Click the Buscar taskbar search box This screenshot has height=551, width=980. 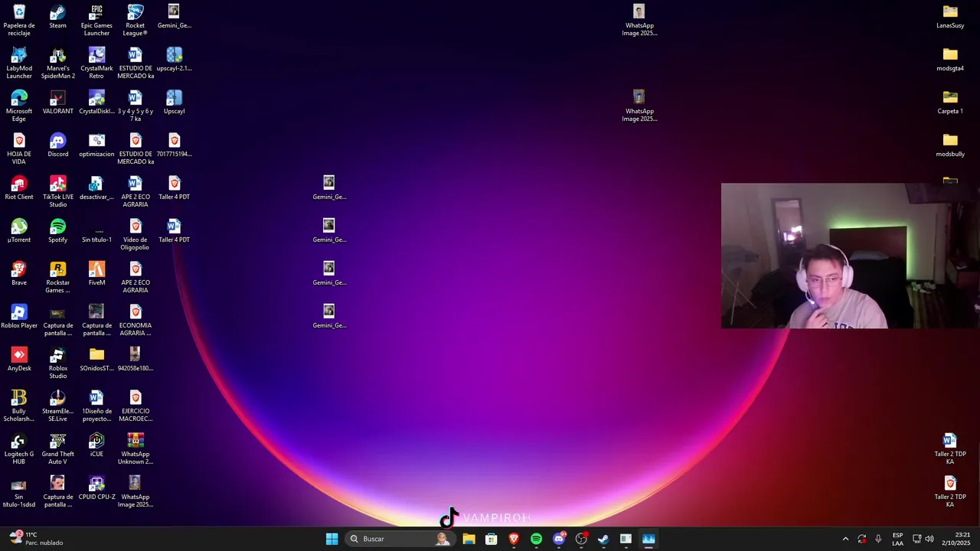[x=400, y=539]
